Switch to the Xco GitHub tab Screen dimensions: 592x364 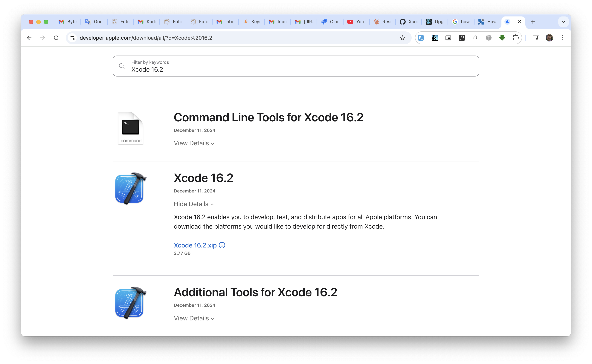tap(409, 22)
